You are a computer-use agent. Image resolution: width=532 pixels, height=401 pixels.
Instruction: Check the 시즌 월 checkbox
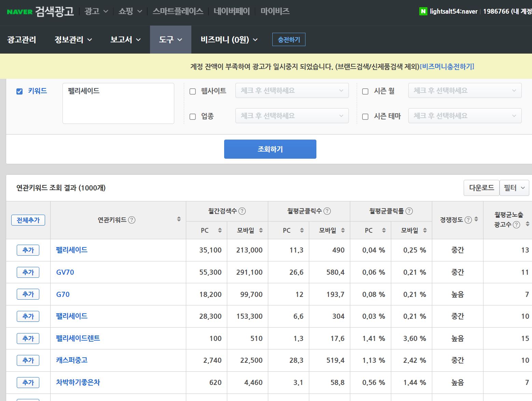pyautogui.click(x=365, y=91)
